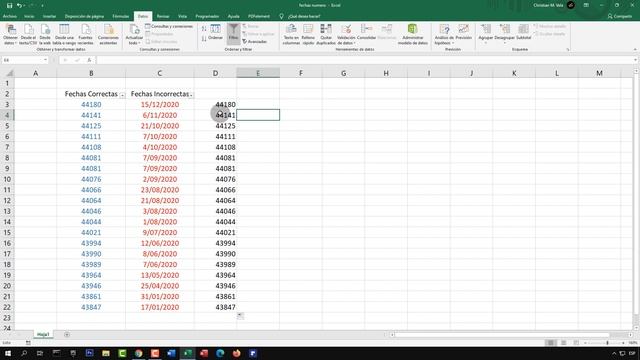Viewport: 640px width, 360px height.
Task: Switch to the Inicio tab
Action: tap(29, 16)
